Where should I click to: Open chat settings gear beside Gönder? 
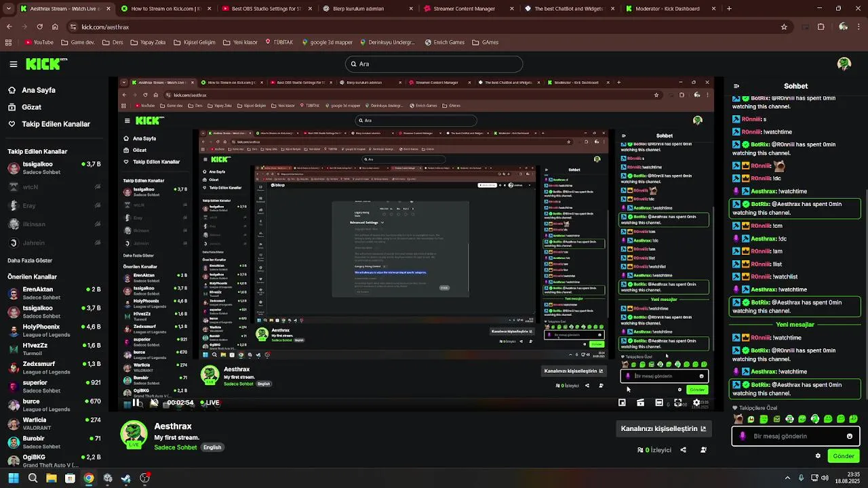[818, 456]
